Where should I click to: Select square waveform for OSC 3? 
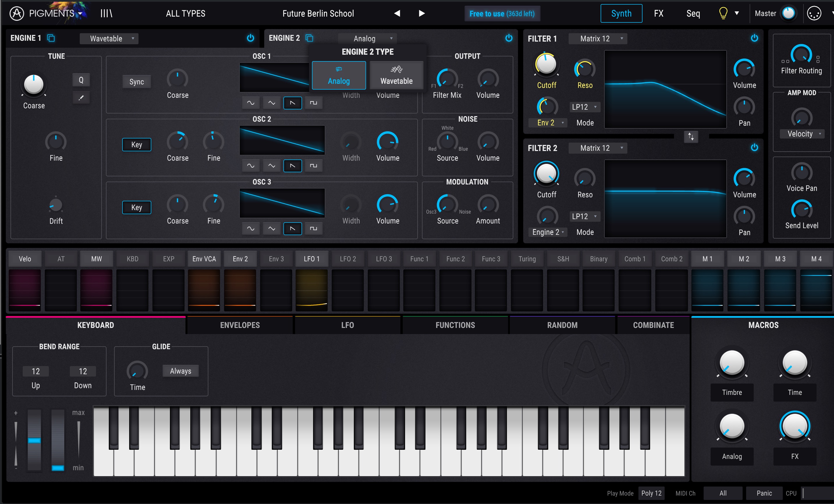[x=313, y=229]
